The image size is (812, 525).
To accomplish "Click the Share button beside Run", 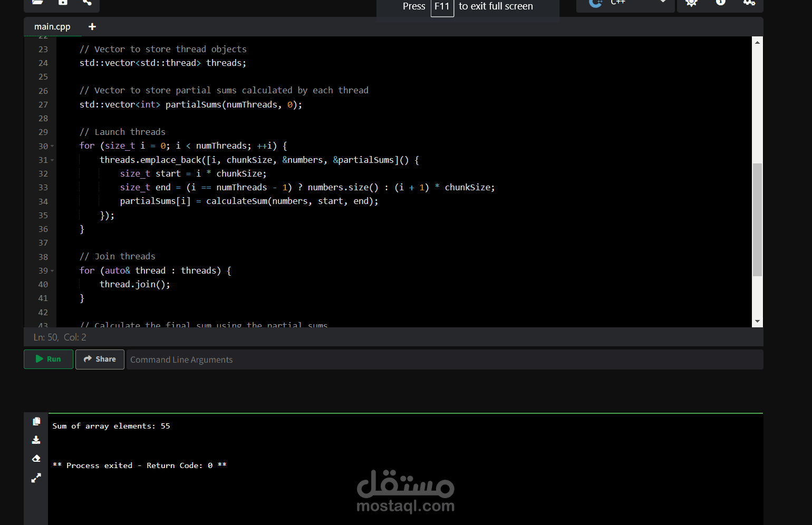I will 100,359.
